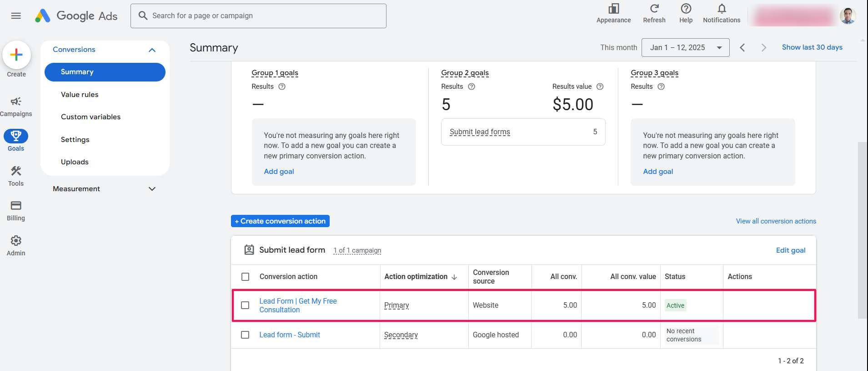The height and width of the screenshot is (371, 868).
Task: Collapse the Conversions section
Action: tap(152, 50)
